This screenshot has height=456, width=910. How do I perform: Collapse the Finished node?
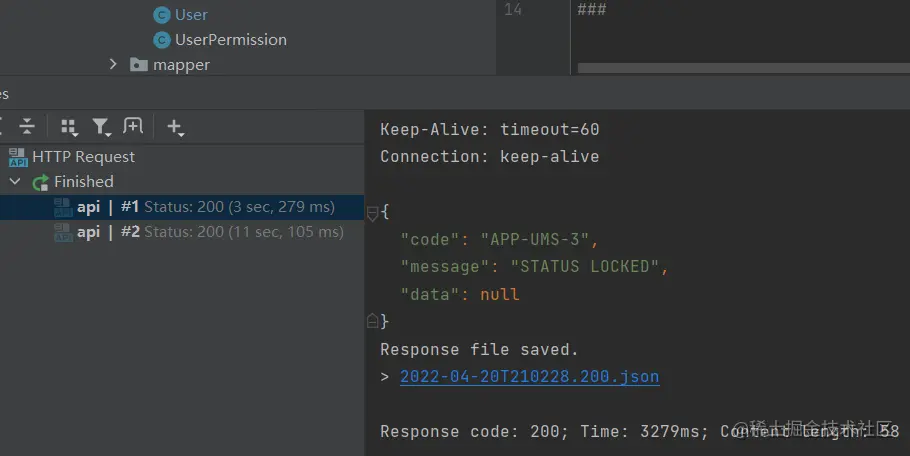[x=15, y=182]
